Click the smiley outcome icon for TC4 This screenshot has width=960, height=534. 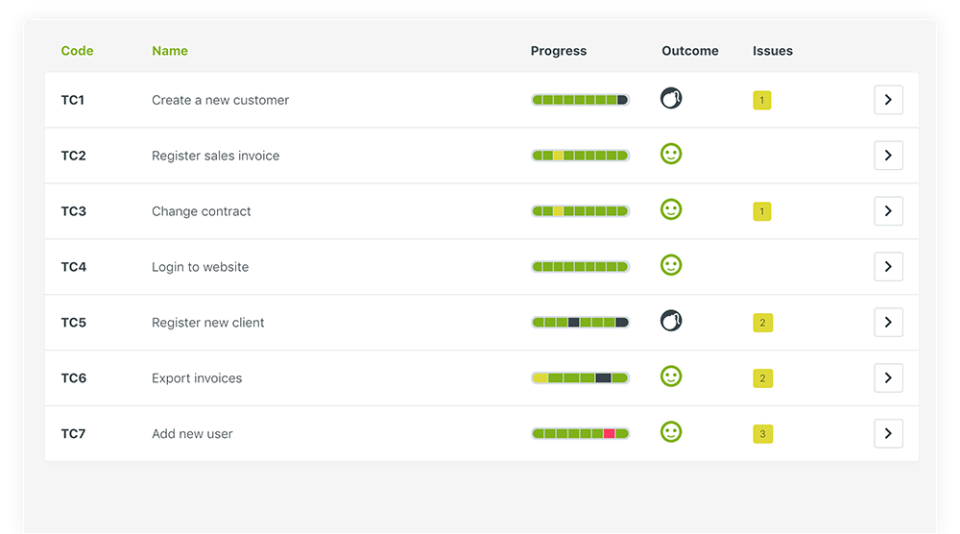(x=671, y=265)
